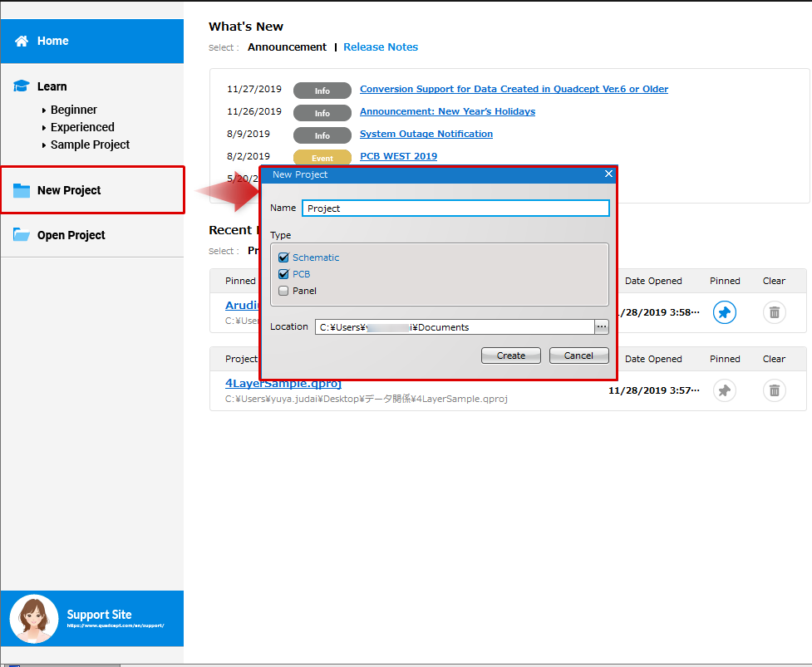The image size is (812, 667).
Task: Expand the Beginner learn section
Action: coord(73,110)
